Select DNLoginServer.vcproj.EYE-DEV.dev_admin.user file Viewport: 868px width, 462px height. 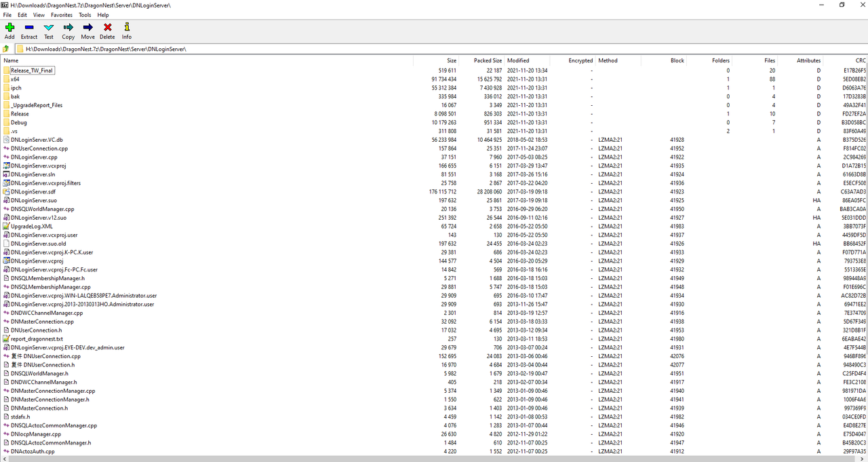[x=68, y=347]
